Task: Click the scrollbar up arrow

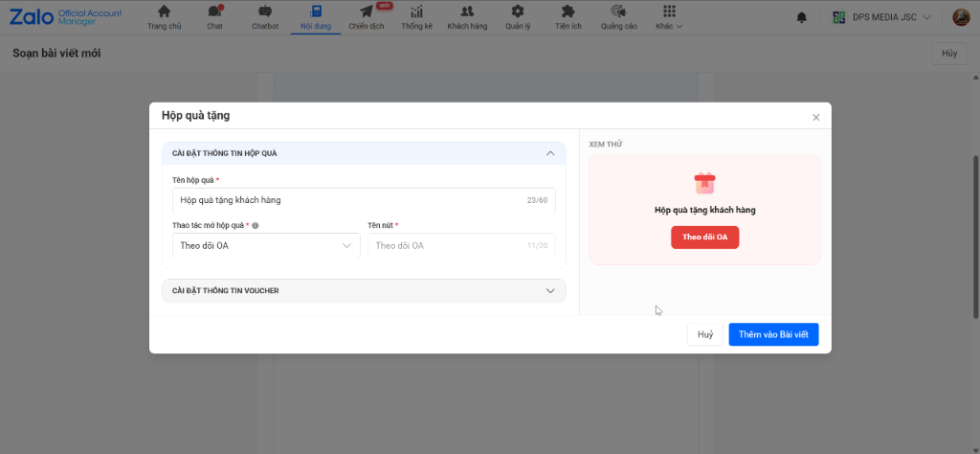Action: (x=975, y=77)
